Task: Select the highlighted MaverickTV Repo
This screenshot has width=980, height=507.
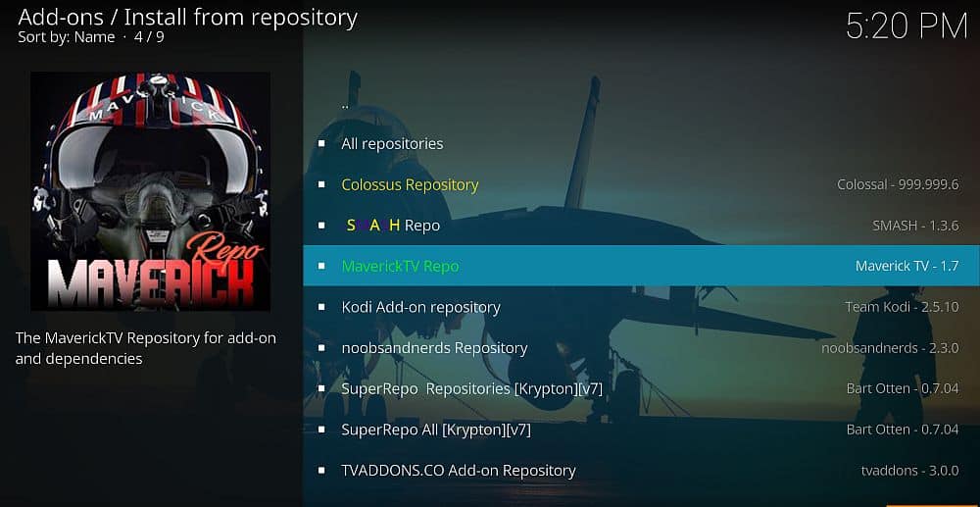Action: [641, 266]
